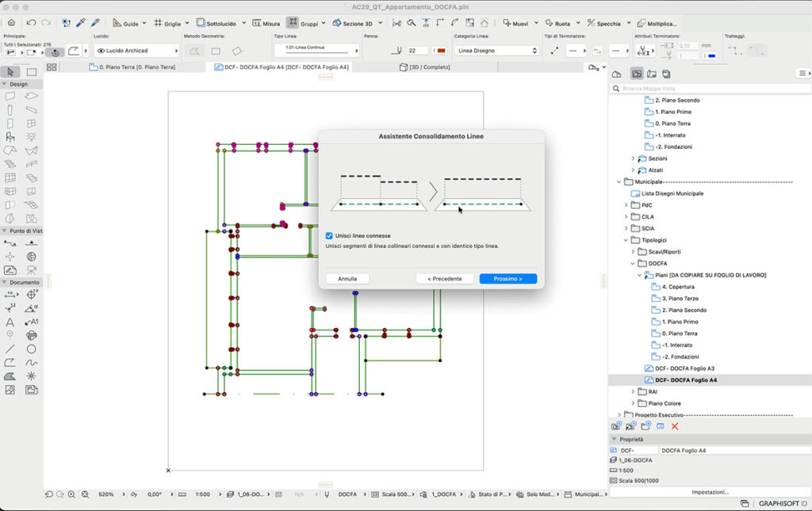The image size is (812, 511).
Task: Activate the Label A1 tool
Action: 32,322
